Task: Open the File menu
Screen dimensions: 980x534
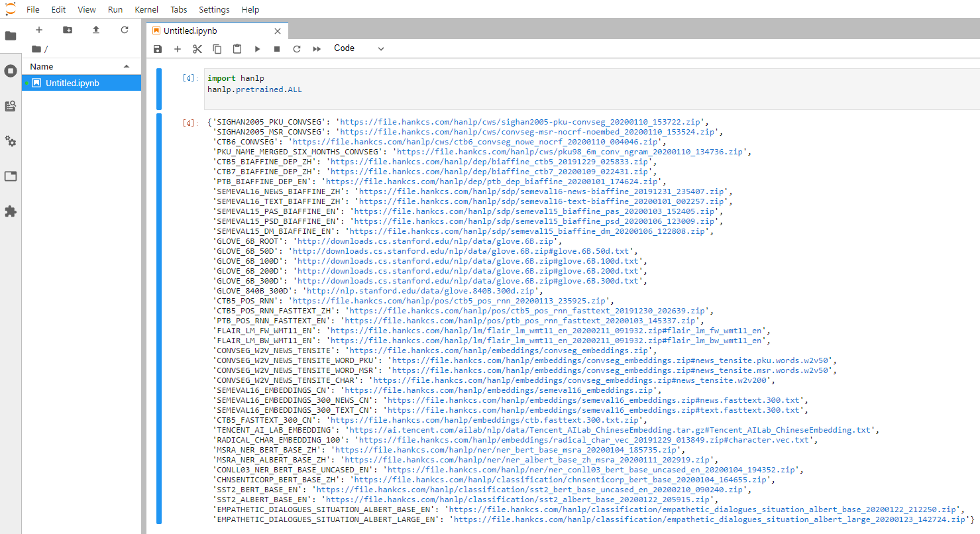Action: (32, 10)
